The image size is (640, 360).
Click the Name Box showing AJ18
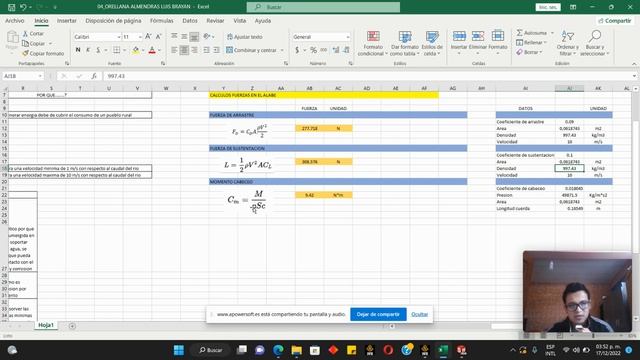[x=22, y=76]
